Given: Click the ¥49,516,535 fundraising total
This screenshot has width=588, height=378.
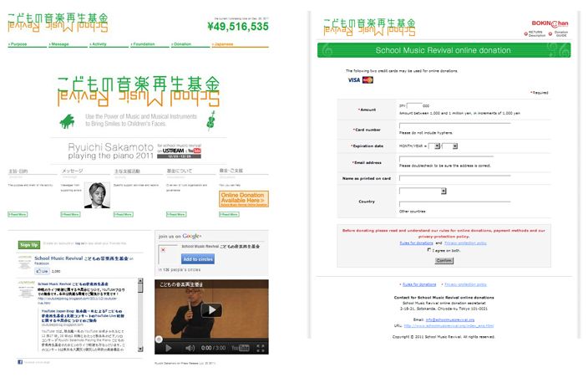Looking at the screenshot, I should 238,27.
